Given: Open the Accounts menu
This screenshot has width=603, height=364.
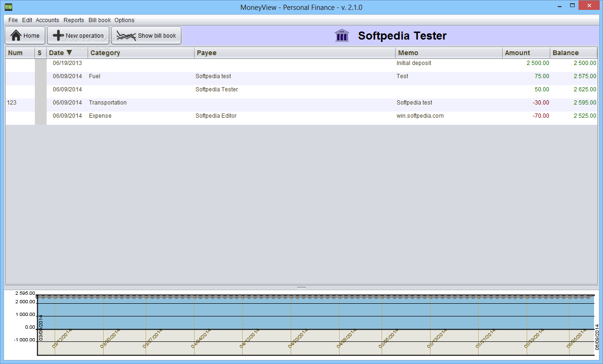Looking at the screenshot, I should click(48, 20).
